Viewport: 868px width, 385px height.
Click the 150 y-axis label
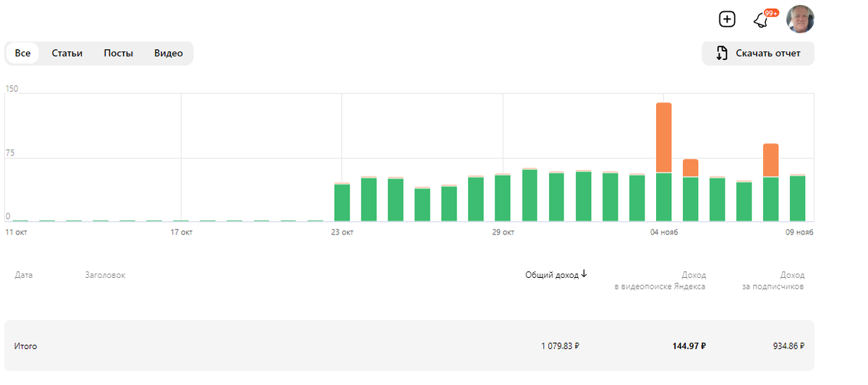point(12,89)
